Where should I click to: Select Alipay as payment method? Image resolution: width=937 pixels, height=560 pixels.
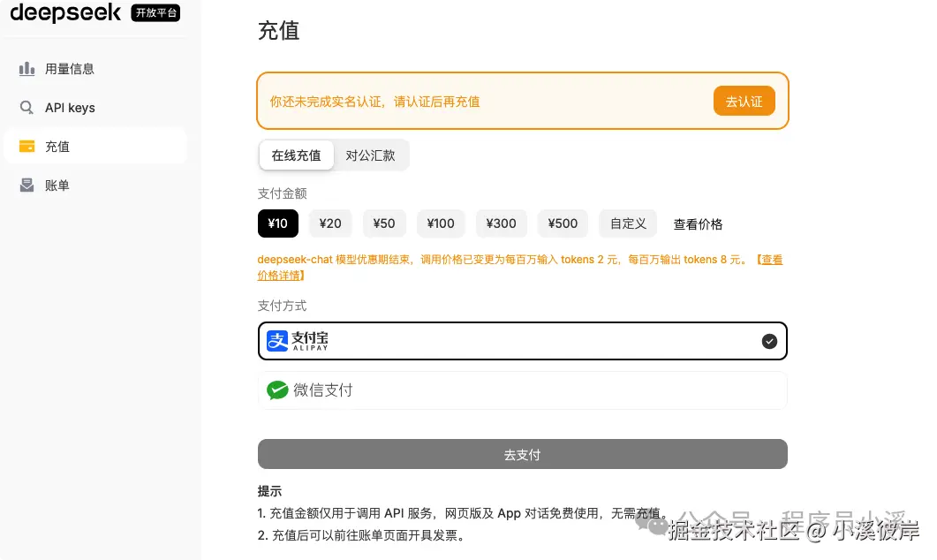pos(522,341)
